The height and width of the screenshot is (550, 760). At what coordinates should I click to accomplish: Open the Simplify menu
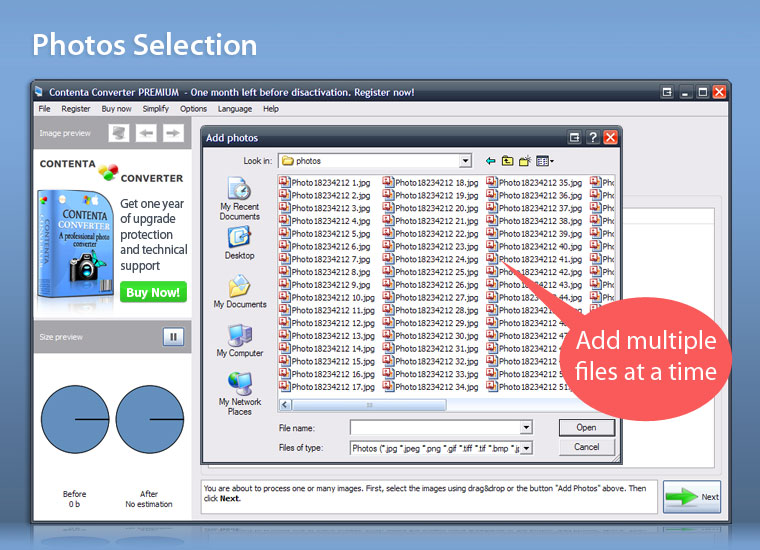pos(156,109)
